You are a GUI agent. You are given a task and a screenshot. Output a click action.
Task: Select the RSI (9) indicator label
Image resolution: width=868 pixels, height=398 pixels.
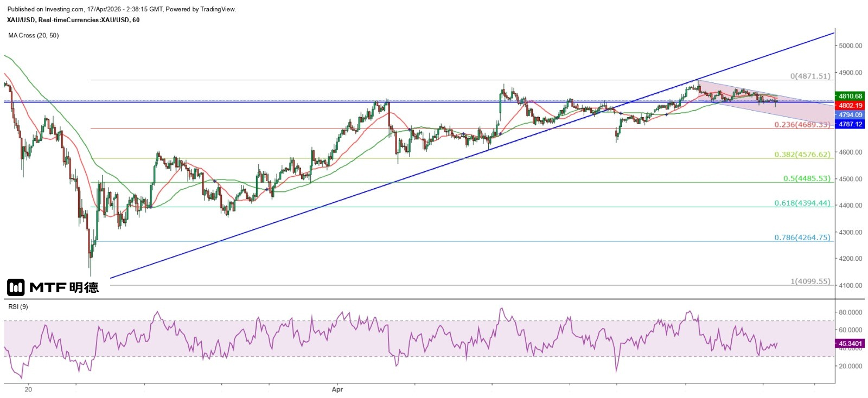coord(18,307)
